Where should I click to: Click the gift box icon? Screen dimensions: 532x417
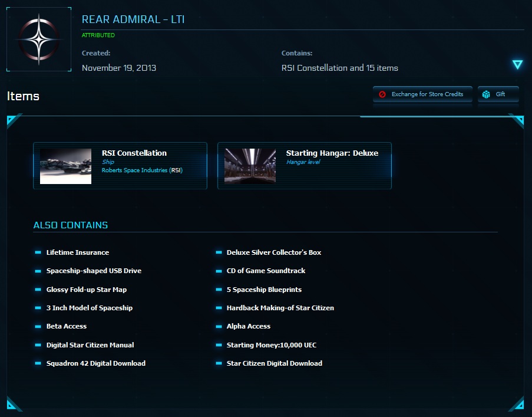[x=486, y=94]
